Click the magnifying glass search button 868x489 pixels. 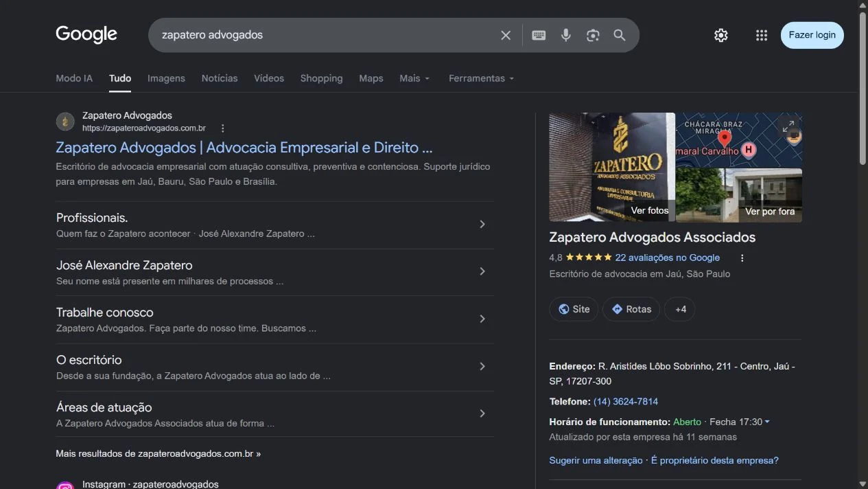620,35
